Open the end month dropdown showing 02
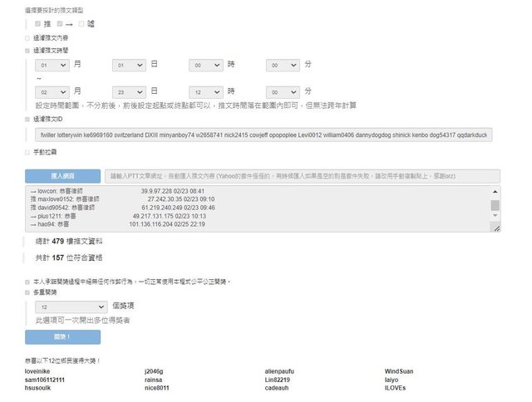Viewport: 532px width, 402px height. point(52,91)
